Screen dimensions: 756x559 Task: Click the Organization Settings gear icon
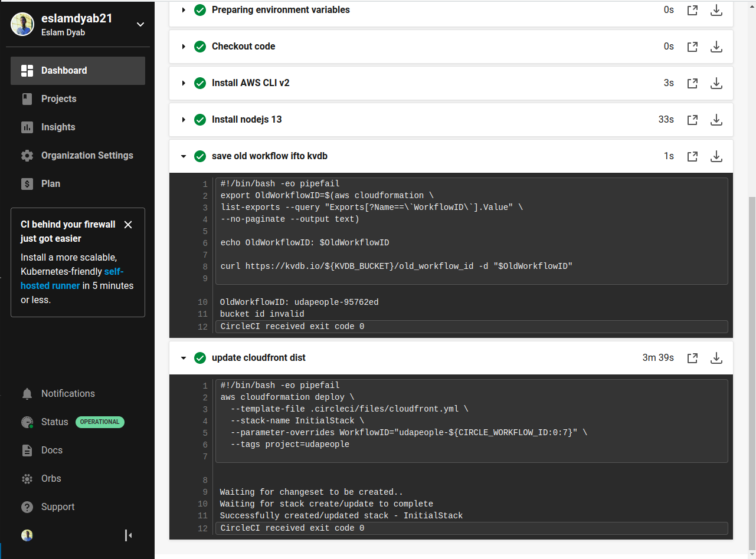[27, 156]
